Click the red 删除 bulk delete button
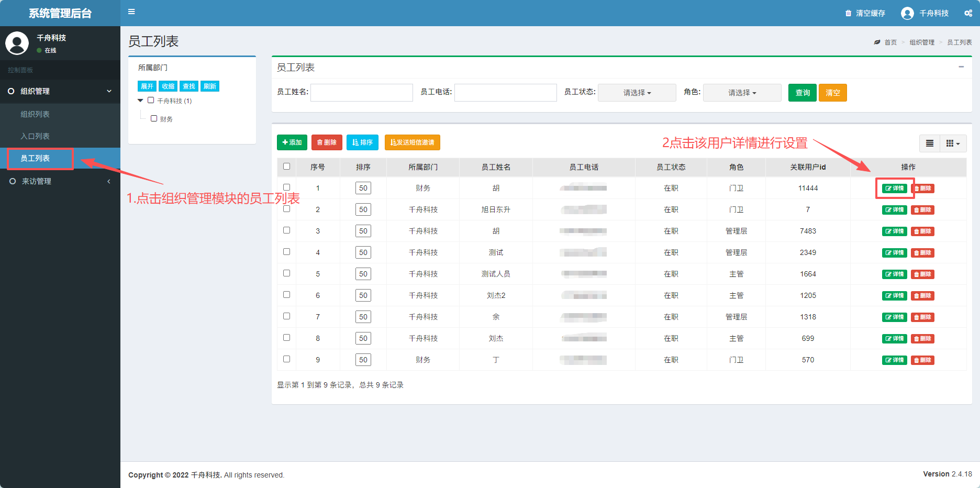The width and height of the screenshot is (980, 488). coord(327,142)
